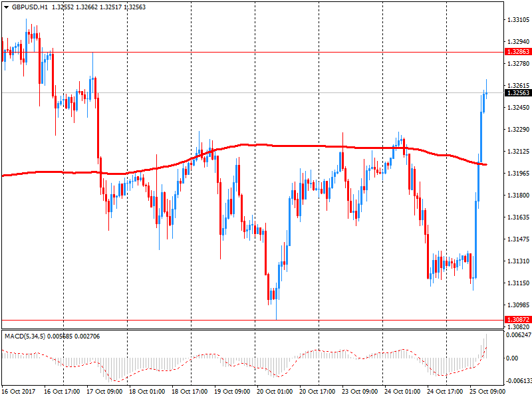Click the 24 Oct 17:00 time label
The width and height of the screenshot is (532, 399).
point(445,392)
